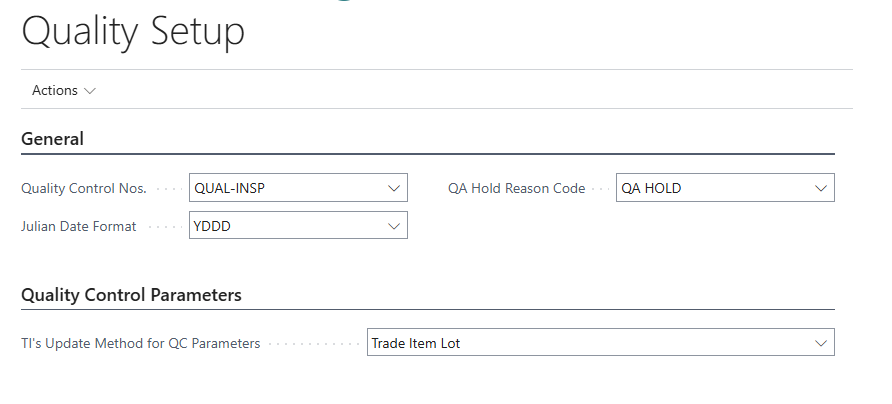Viewport: 892px width, 404px height.
Task: Open the Julian Date Format dropdown arrow
Action: point(393,226)
